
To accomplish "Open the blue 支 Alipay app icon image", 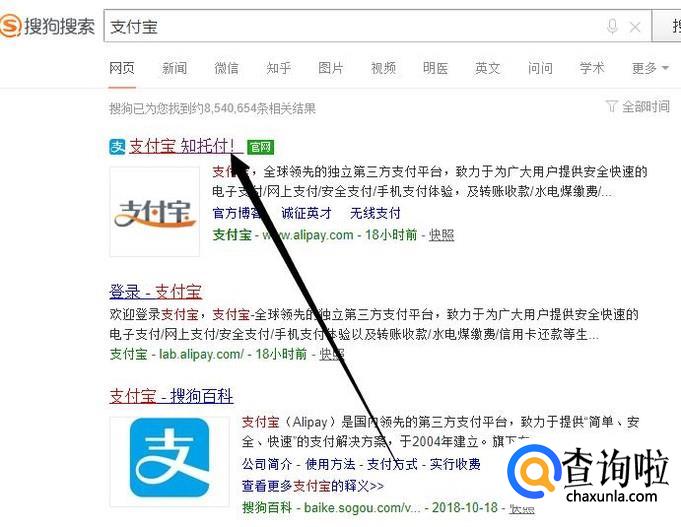I will pos(169,461).
